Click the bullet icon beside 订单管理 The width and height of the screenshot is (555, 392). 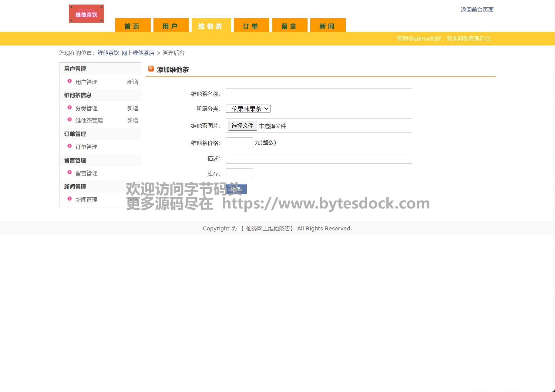pos(69,146)
